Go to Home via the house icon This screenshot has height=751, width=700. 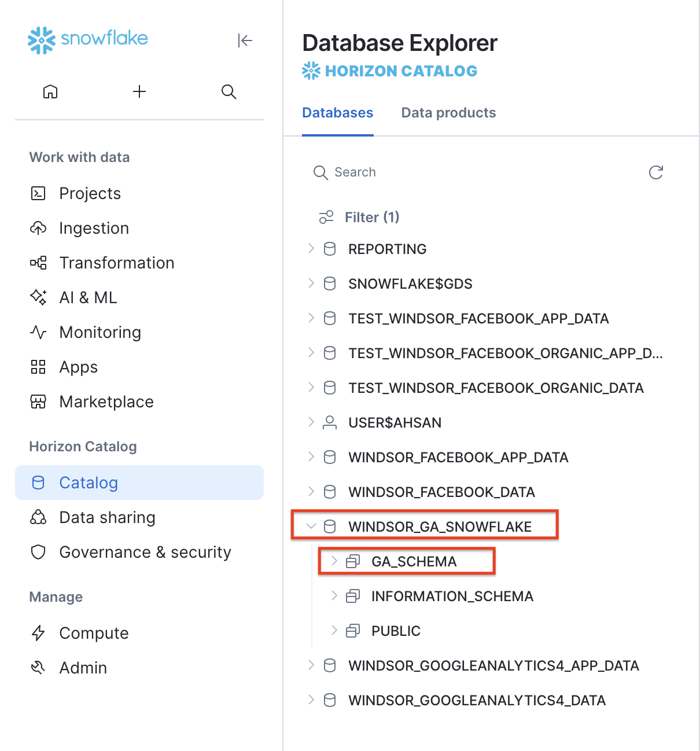[50, 91]
